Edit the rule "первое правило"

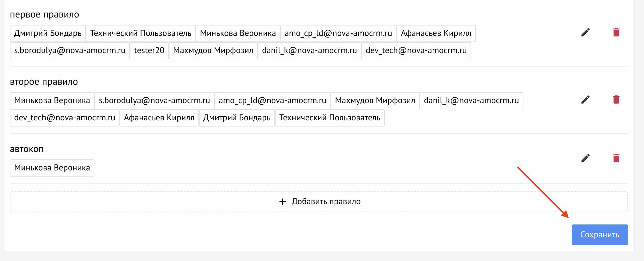point(585,33)
